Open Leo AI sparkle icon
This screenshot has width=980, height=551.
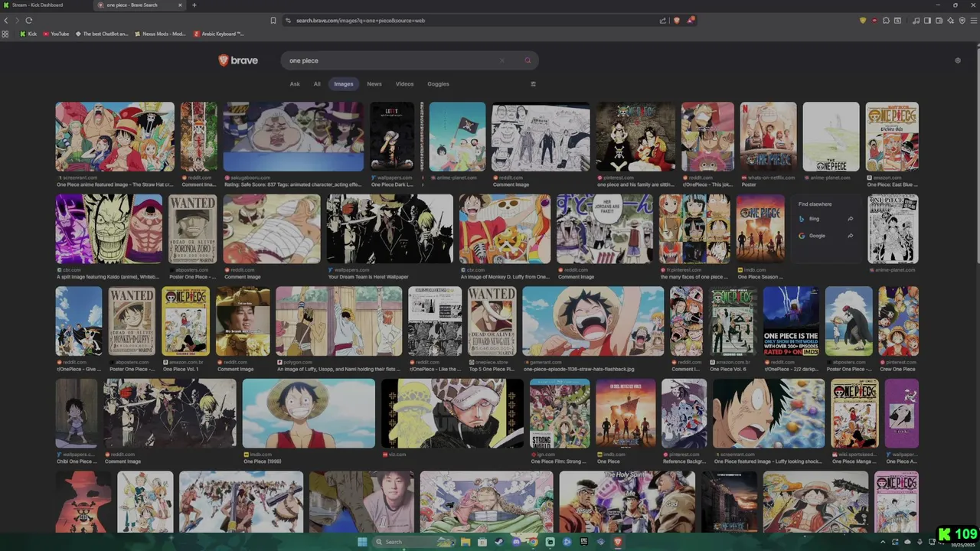(949, 21)
